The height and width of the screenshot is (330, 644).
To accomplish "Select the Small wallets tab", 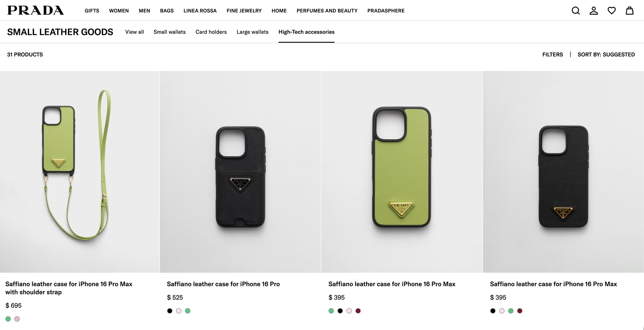I will pos(169,32).
